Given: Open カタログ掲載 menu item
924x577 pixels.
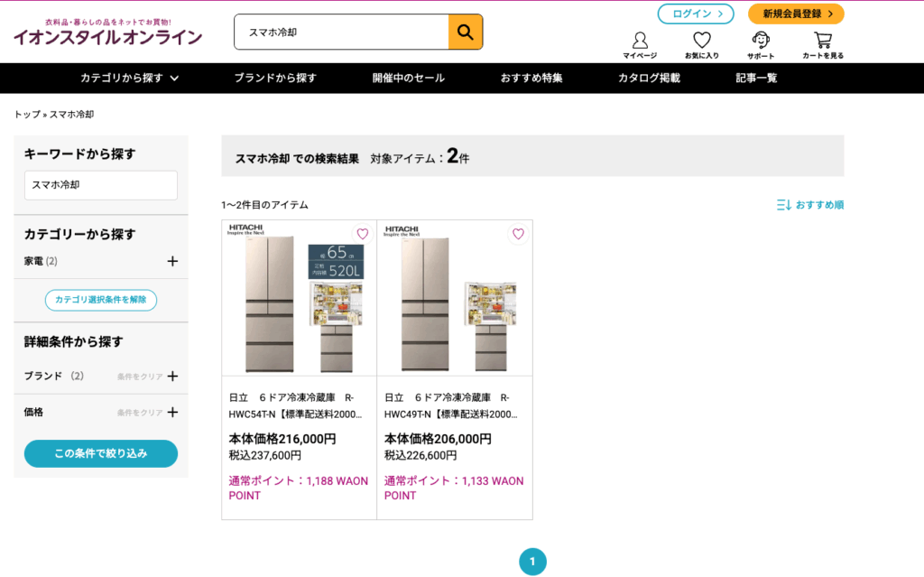Looking at the screenshot, I should coord(649,78).
